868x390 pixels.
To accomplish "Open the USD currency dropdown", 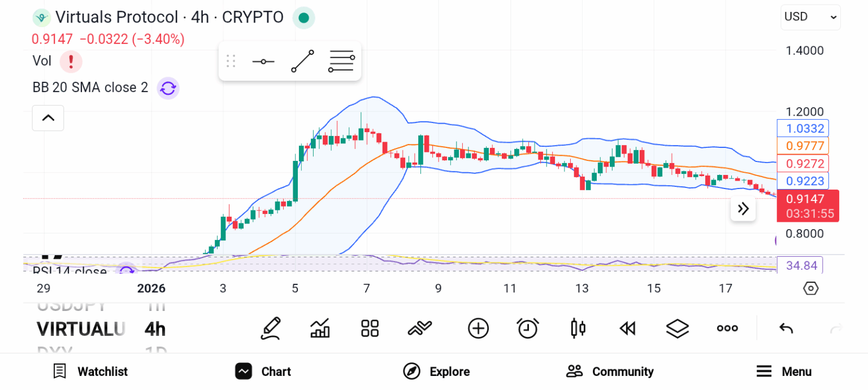I will 810,17.
